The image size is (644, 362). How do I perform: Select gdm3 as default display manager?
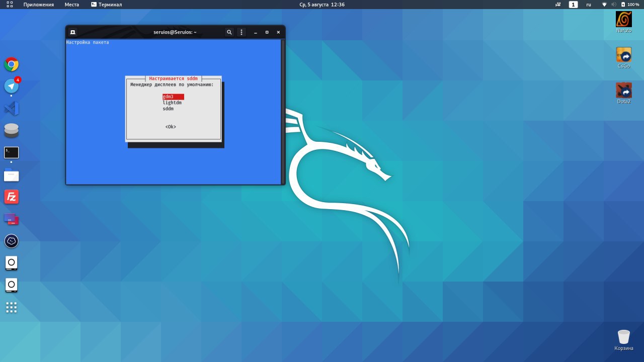pyautogui.click(x=173, y=97)
